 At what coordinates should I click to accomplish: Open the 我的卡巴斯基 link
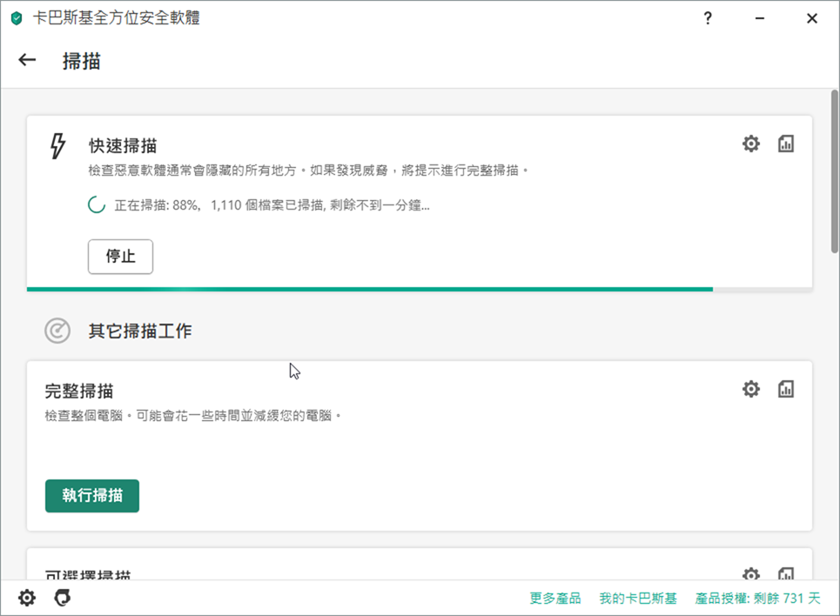coord(637,599)
